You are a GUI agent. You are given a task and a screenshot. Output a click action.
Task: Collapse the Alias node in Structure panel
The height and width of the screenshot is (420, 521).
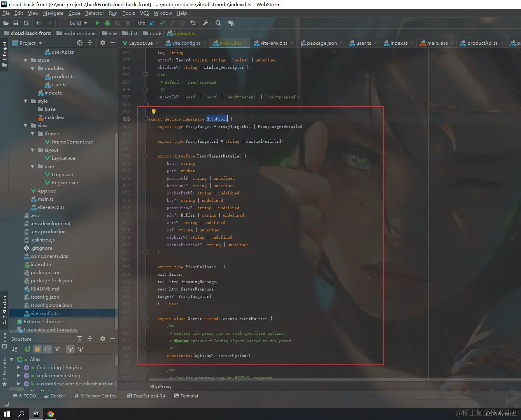click(11, 359)
